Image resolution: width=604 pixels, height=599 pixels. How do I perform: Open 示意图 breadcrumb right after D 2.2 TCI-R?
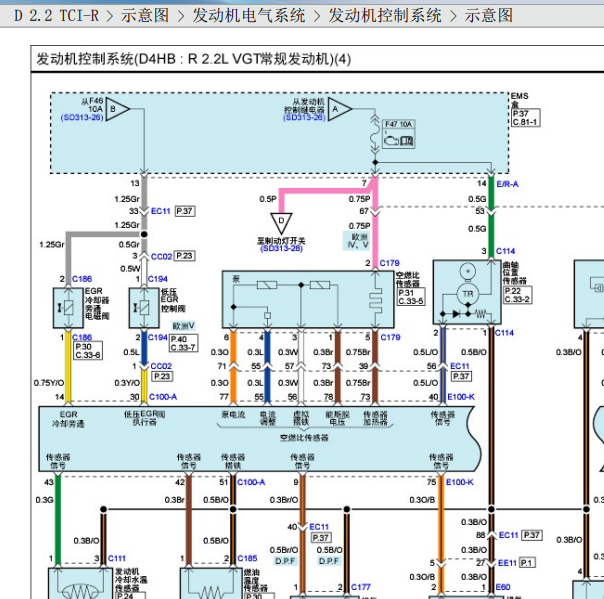(x=145, y=16)
